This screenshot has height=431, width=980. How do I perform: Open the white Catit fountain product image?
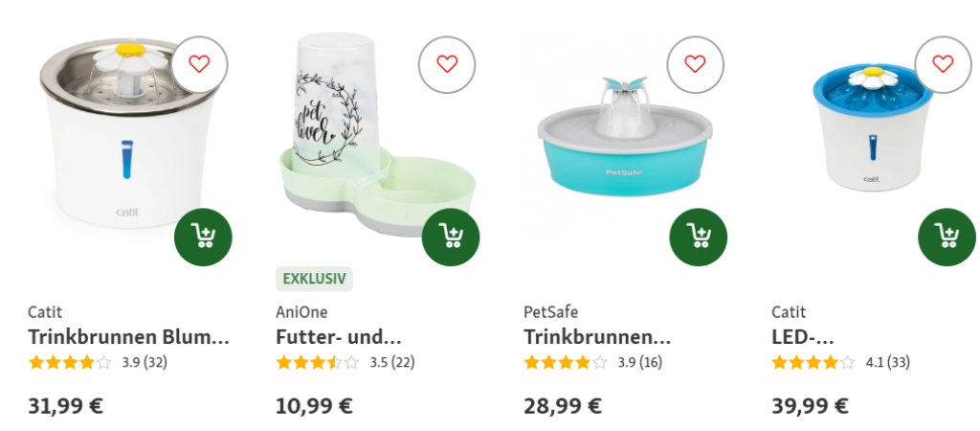click(127, 132)
